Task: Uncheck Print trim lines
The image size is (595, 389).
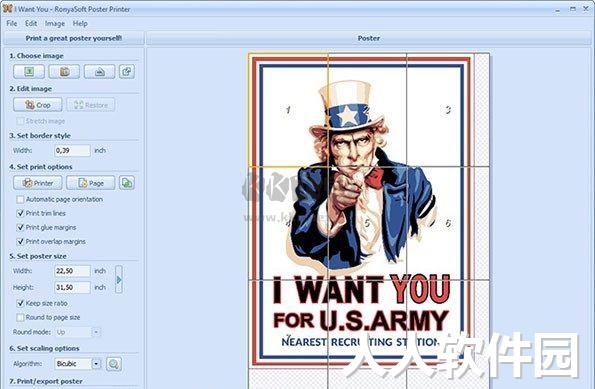Action: (x=20, y=213)
